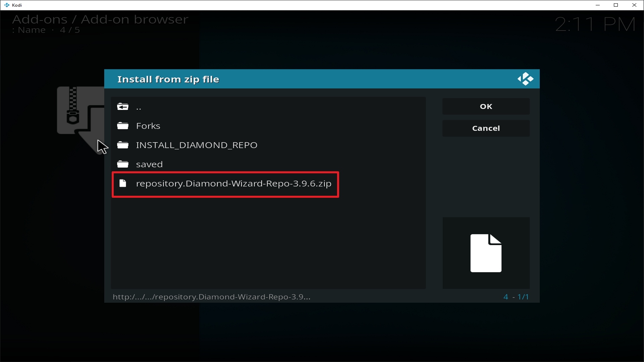Click the OK button
Viewport: 644px width, 362px height.
(x=486, y=107)
